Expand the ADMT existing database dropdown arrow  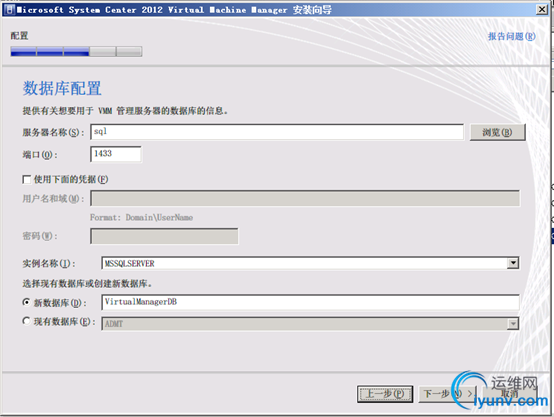(513, 323)
